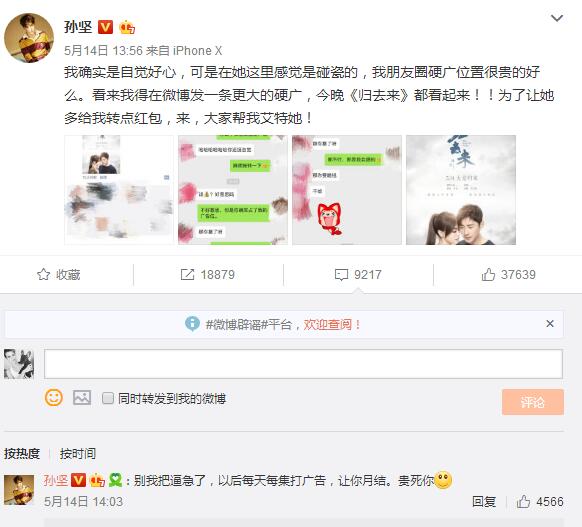Switch comment sorting to 按时间
Viewport: 582px width, 527px height.
[78, 454]
